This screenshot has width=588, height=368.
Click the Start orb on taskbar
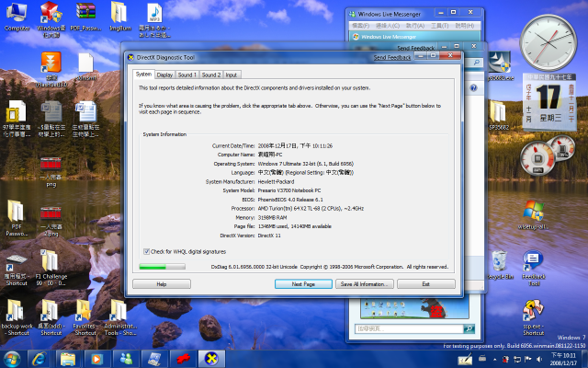[12, 359]
